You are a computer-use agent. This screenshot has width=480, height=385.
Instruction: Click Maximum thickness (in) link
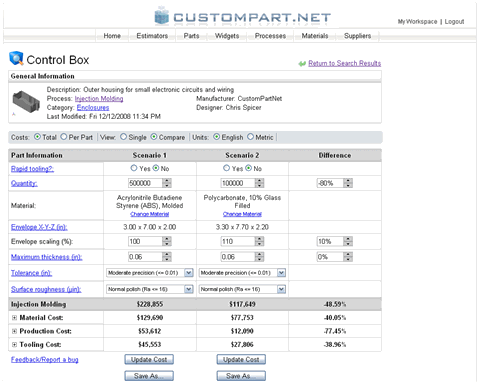pyautogui.click(x=47, y=257)
